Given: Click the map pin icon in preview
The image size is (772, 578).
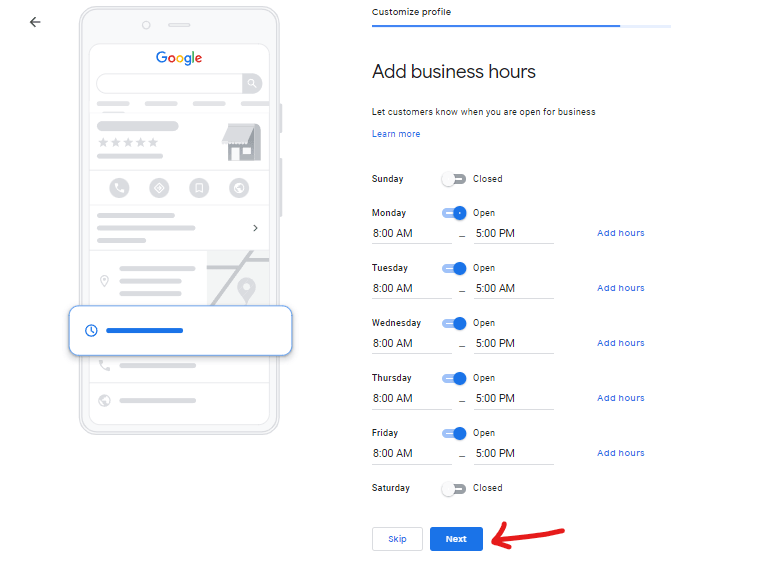Looking at the screenshot, I should [104, 281].
